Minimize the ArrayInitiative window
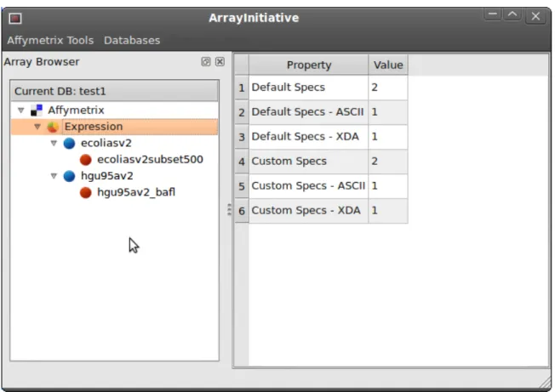 pyautogui.click(x=493, y=14)
